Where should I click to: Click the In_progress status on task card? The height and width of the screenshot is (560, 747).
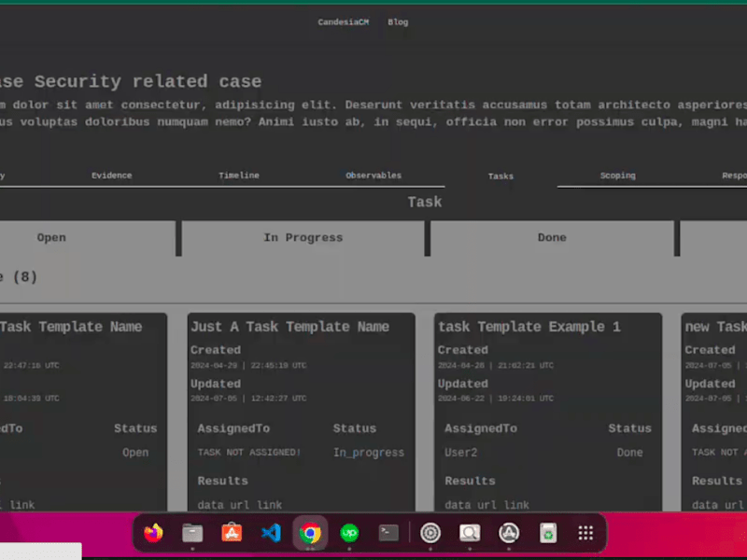pyautogui.click(x=368, y=453)
